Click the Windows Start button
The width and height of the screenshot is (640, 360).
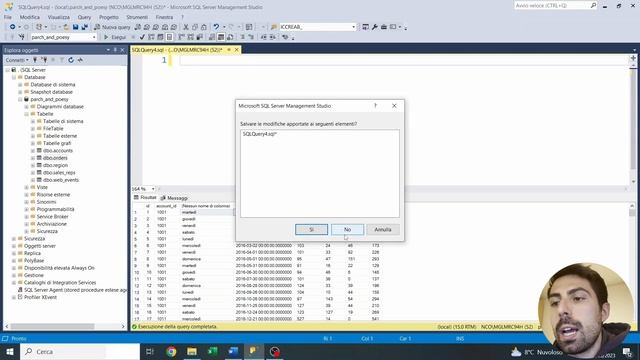click(x=10, y=351)
